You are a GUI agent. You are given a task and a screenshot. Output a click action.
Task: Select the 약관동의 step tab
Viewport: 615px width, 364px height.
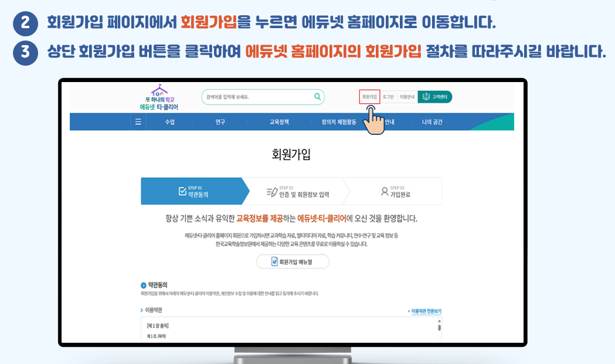click(195, 191)
